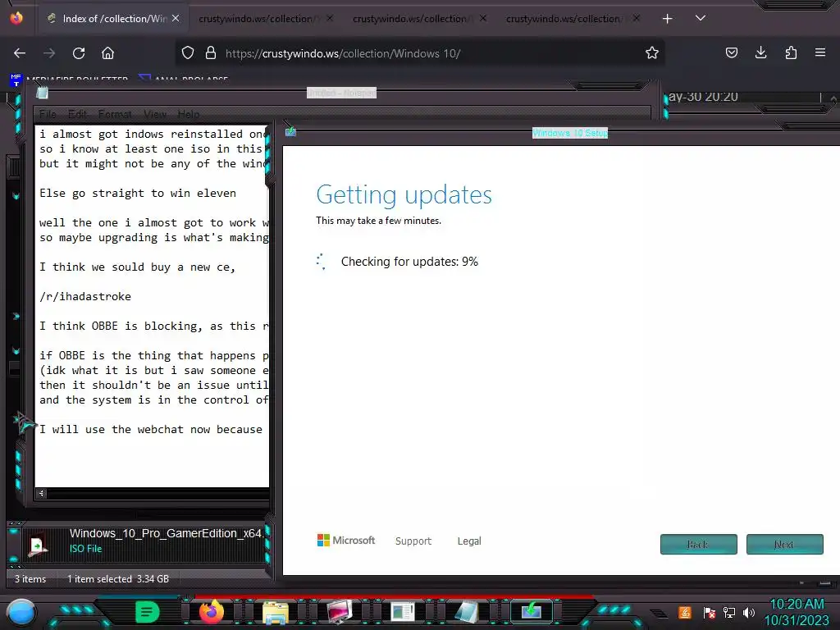
Task: Switch to the Index of /collection/Win tab
Action: pyautogui.click(x=114, y=19)
